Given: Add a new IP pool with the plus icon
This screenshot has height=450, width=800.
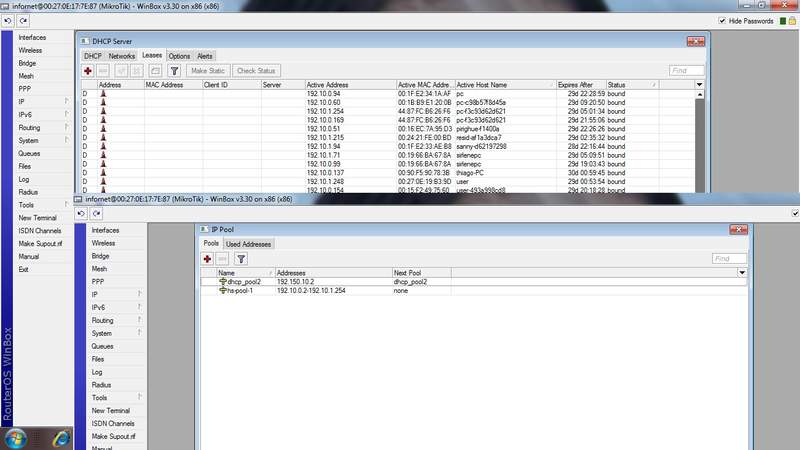Looking at the screenshot, I should 207,259.
